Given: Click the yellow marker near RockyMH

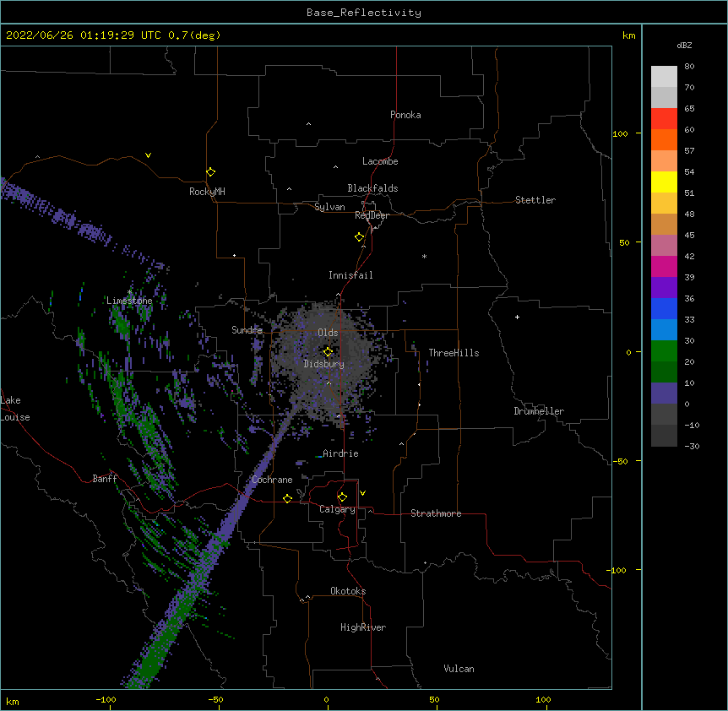Looking at the screenshot, I should click(x=210, y=172).
